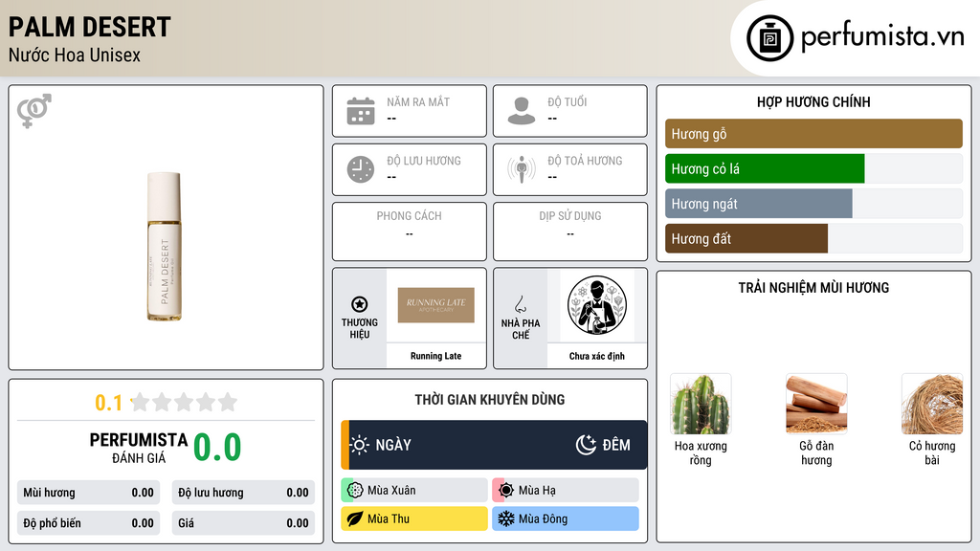Screen dimensions: 980x551
Task: Select the Mùa Xuân season chip
Action: click(414, 491)
